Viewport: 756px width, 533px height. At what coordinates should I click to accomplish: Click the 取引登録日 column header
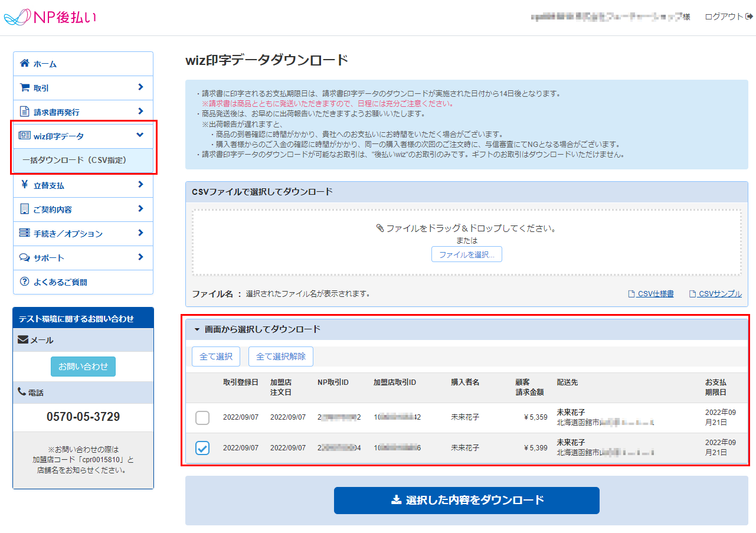(x=241, y=382)
